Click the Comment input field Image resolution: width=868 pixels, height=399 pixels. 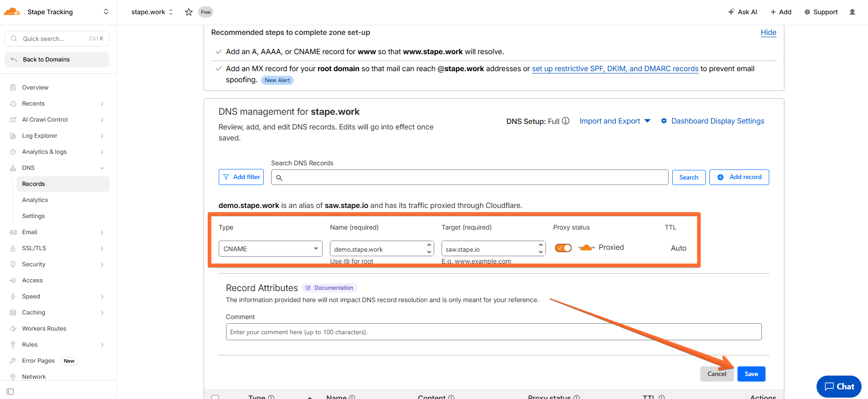(493, 332)
